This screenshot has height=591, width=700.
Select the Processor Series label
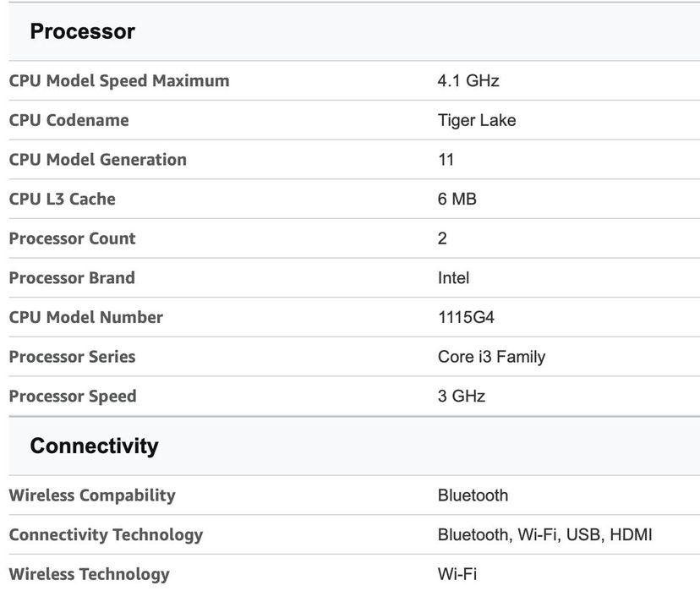(72, 357)
